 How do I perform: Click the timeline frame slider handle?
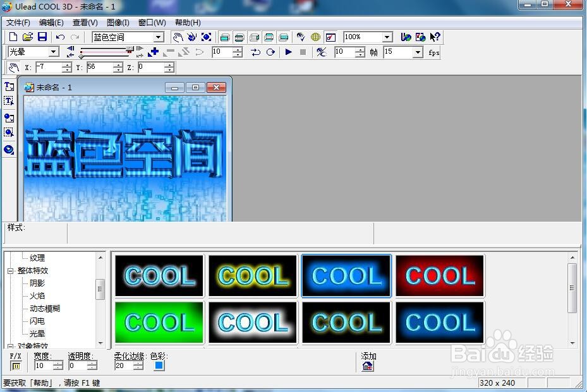tap(130, 49)
